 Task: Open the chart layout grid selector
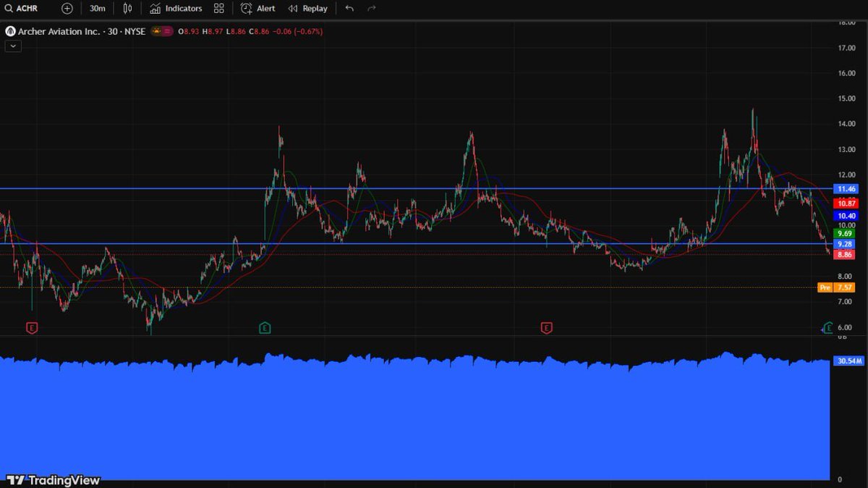tap(218, 9)
